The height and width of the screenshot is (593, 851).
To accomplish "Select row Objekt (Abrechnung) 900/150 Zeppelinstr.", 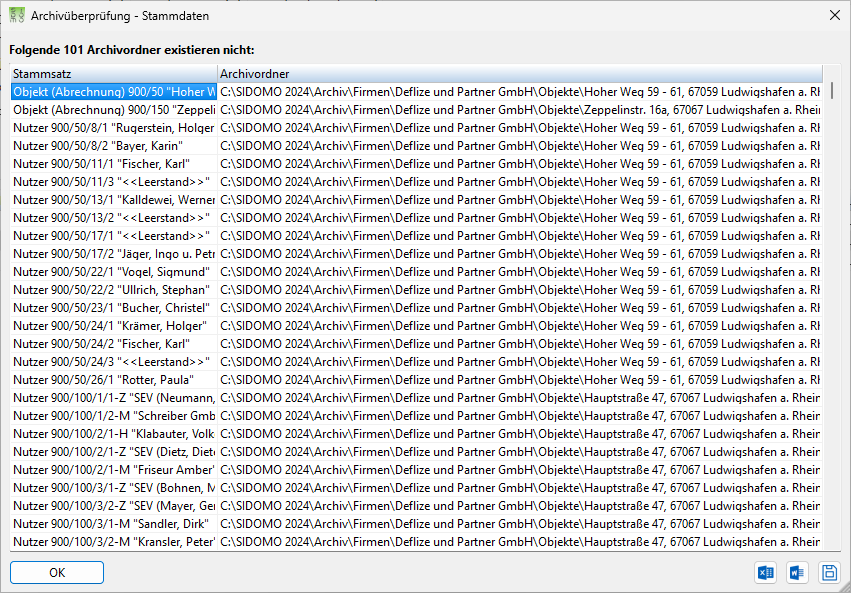I will pos(416,110).
